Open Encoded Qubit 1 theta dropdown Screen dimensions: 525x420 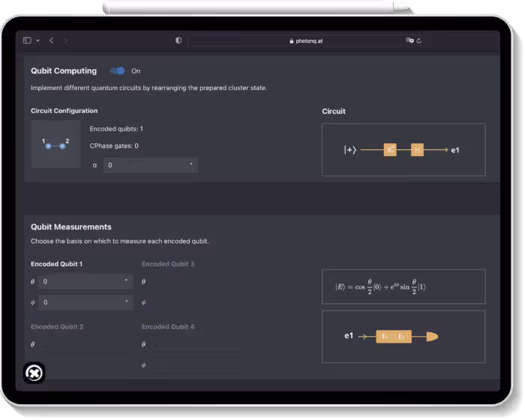(x=85, y=282)
